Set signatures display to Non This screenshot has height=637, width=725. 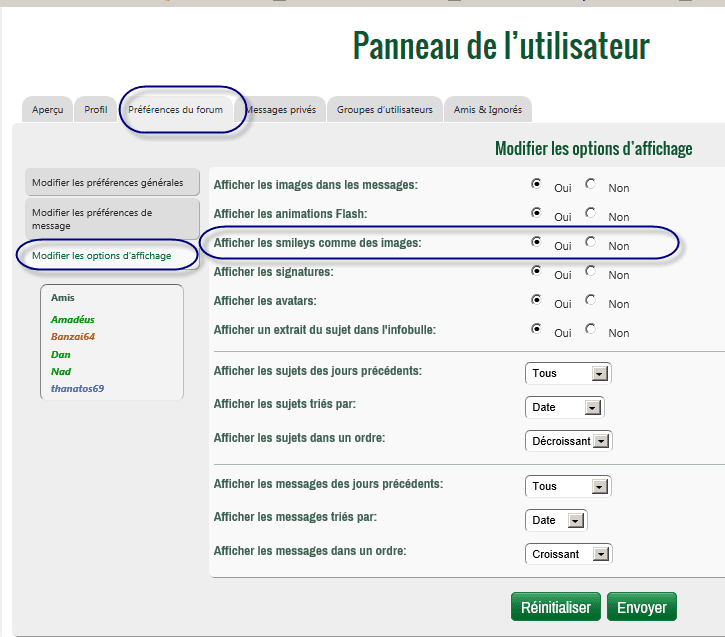click(591, 271)
